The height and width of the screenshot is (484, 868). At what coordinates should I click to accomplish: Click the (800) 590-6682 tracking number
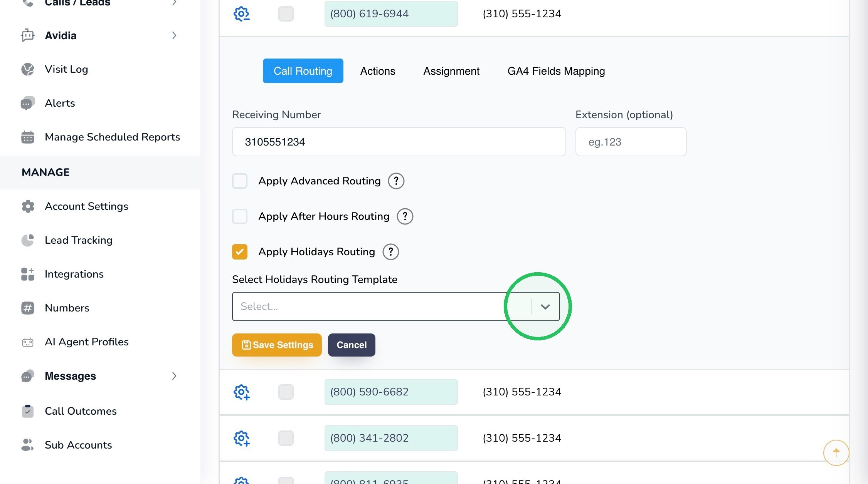(391, 392)
